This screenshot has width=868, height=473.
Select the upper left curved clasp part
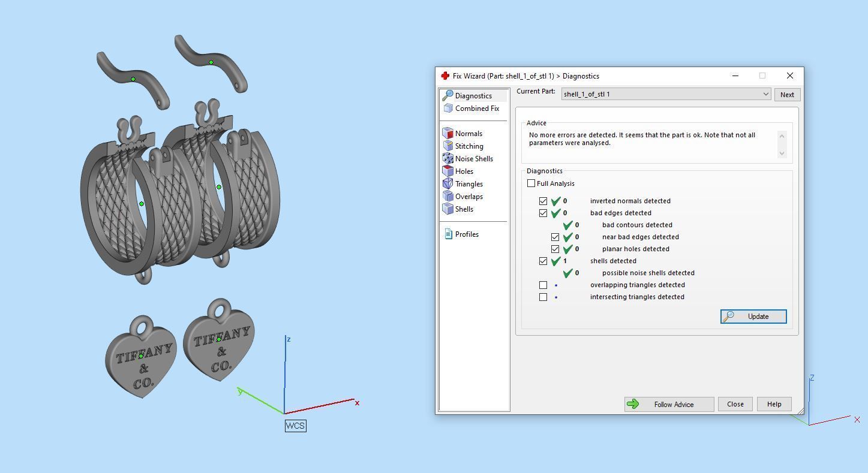133,79
